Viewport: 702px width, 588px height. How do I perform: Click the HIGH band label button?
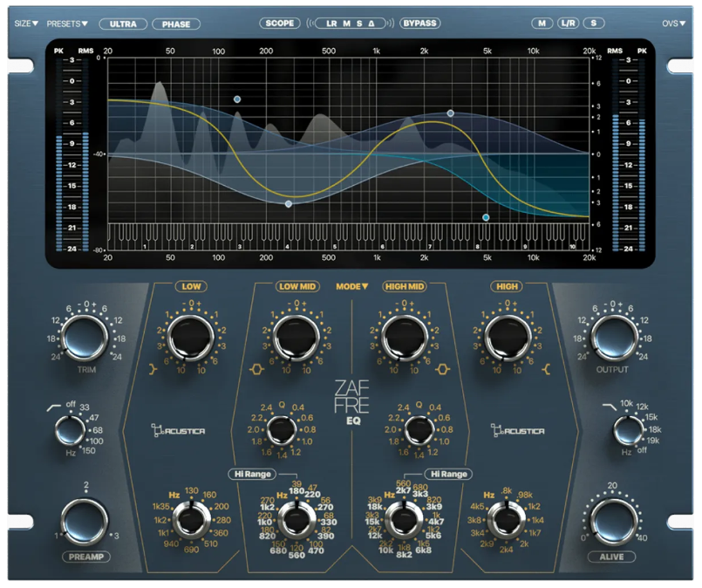pos(507,286)
